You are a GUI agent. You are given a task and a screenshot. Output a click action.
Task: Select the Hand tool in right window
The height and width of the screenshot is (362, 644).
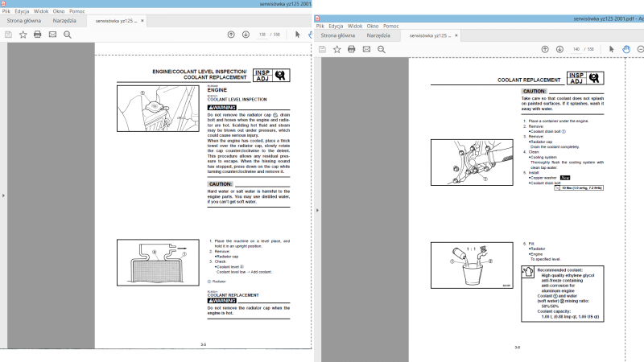[x=626, y=49]
